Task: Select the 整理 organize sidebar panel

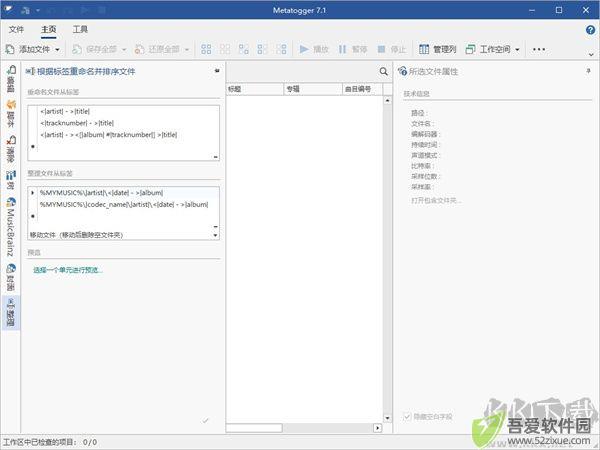Action: pos(11,312)
